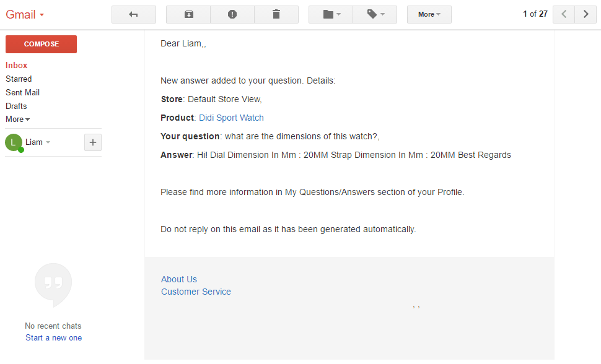The width and height of the screenshot is (601, 364).
Task: Open the Labels tag dropdown
Action: 375,14
